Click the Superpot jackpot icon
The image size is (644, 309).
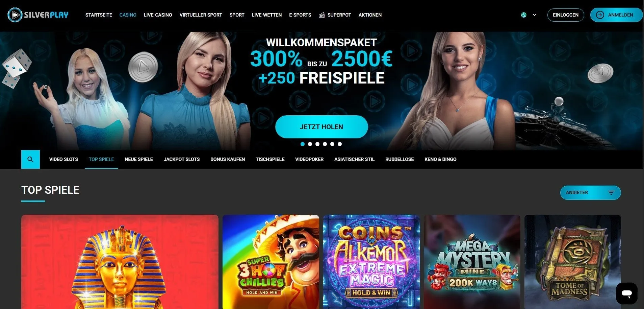322,15
